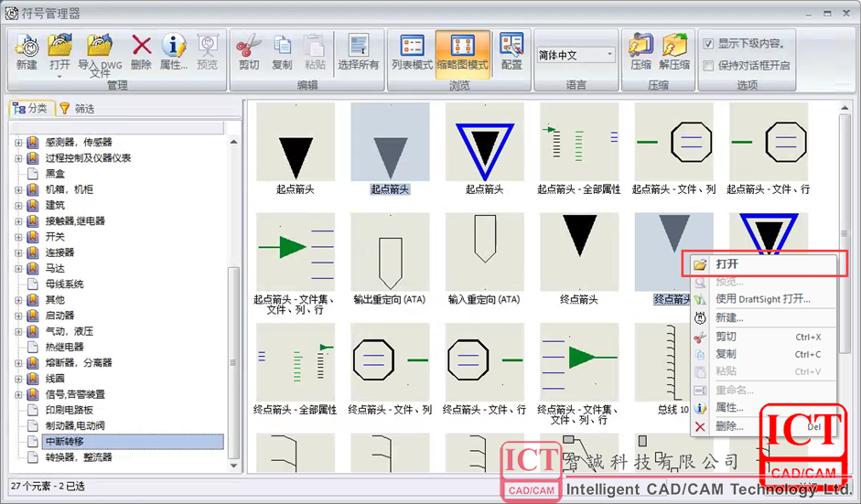Select 起点箭头 - 全部属性 thumbnail

579,142
